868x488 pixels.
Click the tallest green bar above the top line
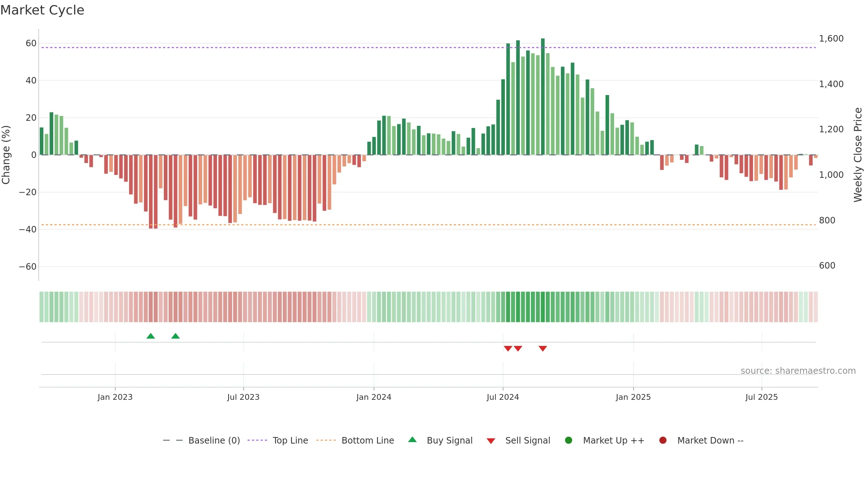(542, 97)
